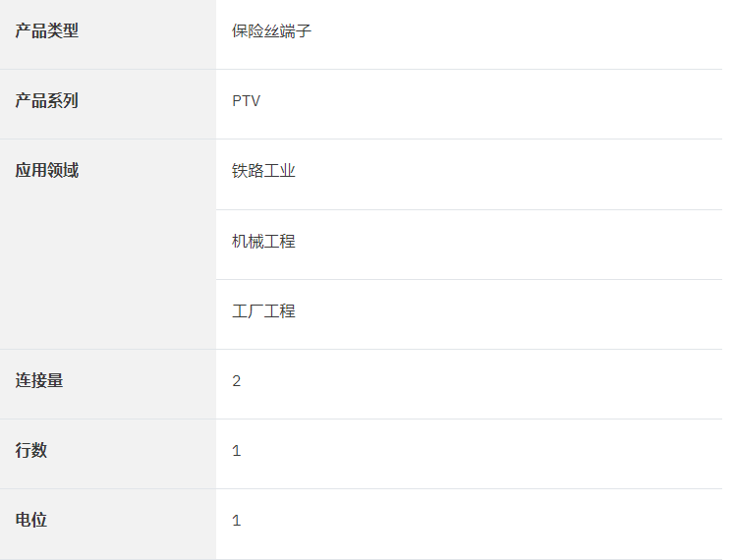This screenshot has width=734, height=560.
Task: Click blank space right of 机械工程
Action: click(509, 245)
